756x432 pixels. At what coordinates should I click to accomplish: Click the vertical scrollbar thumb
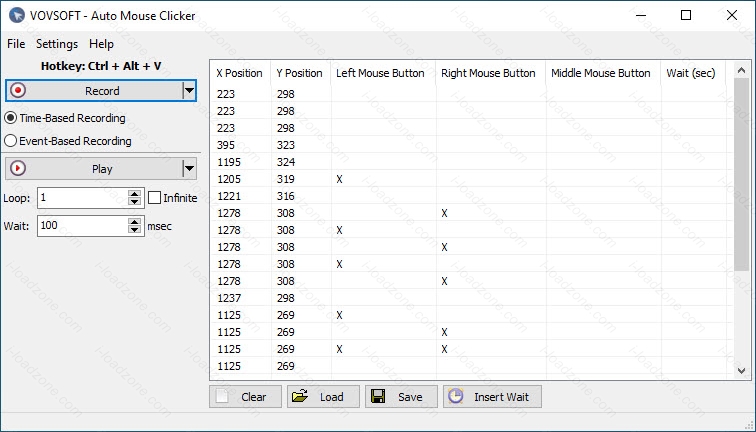tap(742, 174)
